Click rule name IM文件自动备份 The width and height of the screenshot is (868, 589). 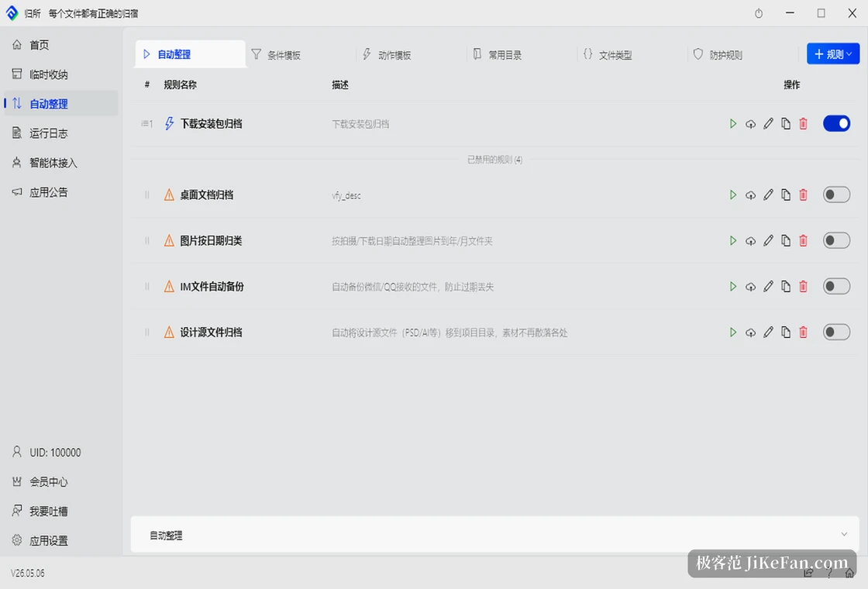[212, 287]
